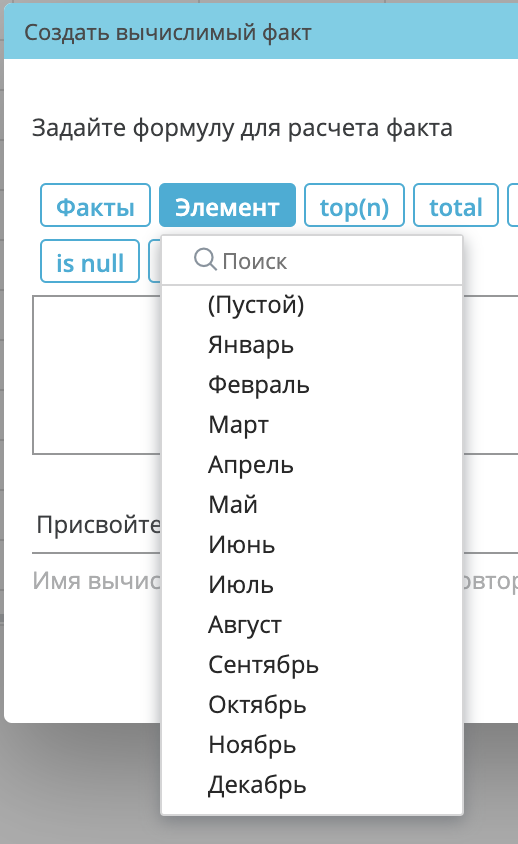518x844 pixels.
Task: Select Октябрь in the dropdown
Action: click(312, 705)
